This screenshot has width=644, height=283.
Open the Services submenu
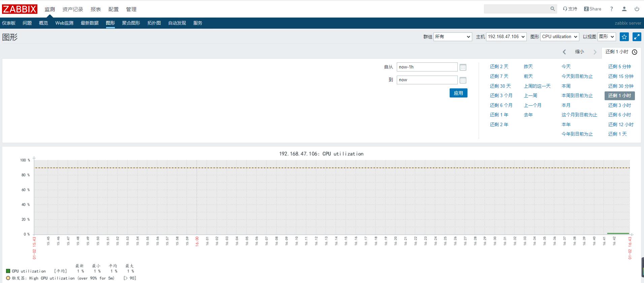coord(198,23)
